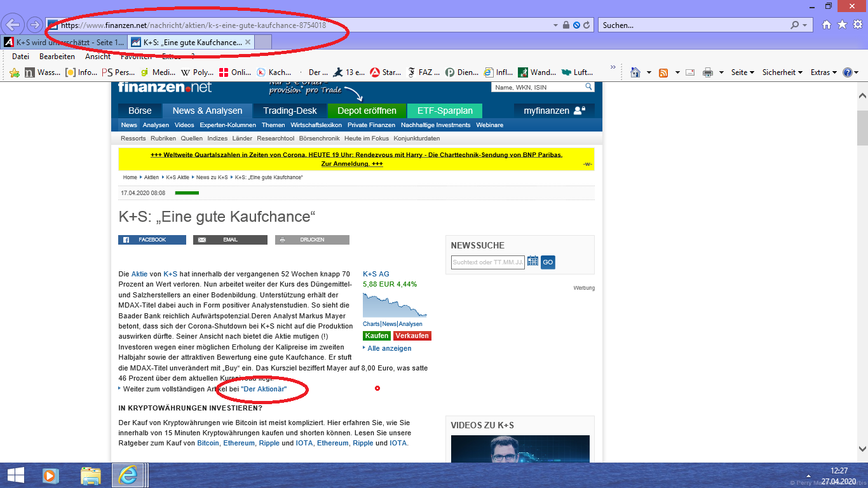
Task: Open the 'FAZ ...' favorite bookmark
Action: (x=424, y=72)
